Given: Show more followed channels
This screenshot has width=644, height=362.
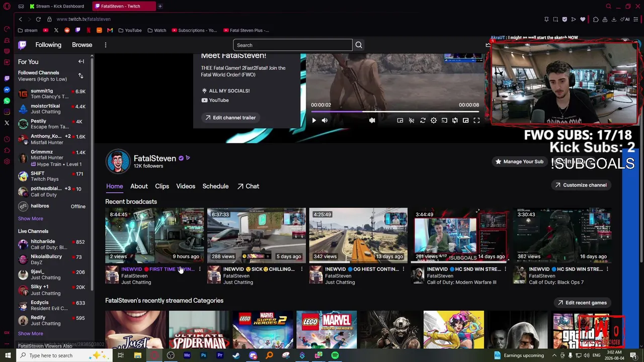Looking at the screenshot, I should pos(31,219).
